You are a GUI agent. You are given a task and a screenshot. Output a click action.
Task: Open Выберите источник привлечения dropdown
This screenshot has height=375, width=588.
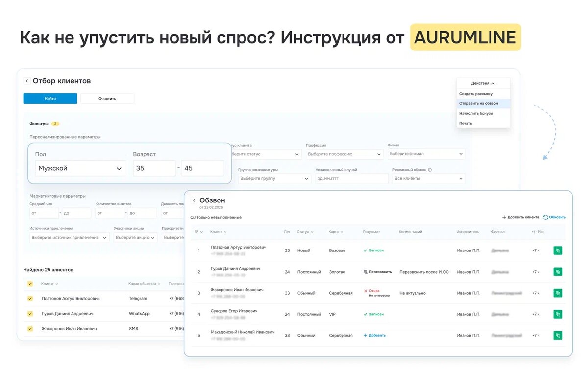click(x=70, y=238)
